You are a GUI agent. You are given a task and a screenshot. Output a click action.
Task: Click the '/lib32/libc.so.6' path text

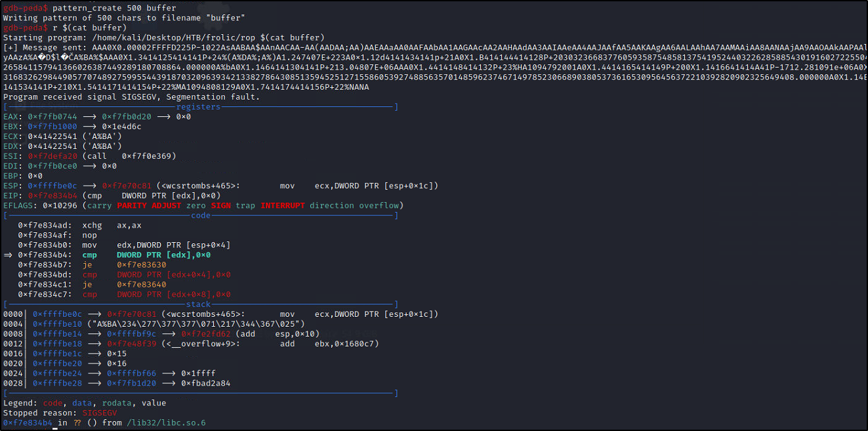click(166, 421)
